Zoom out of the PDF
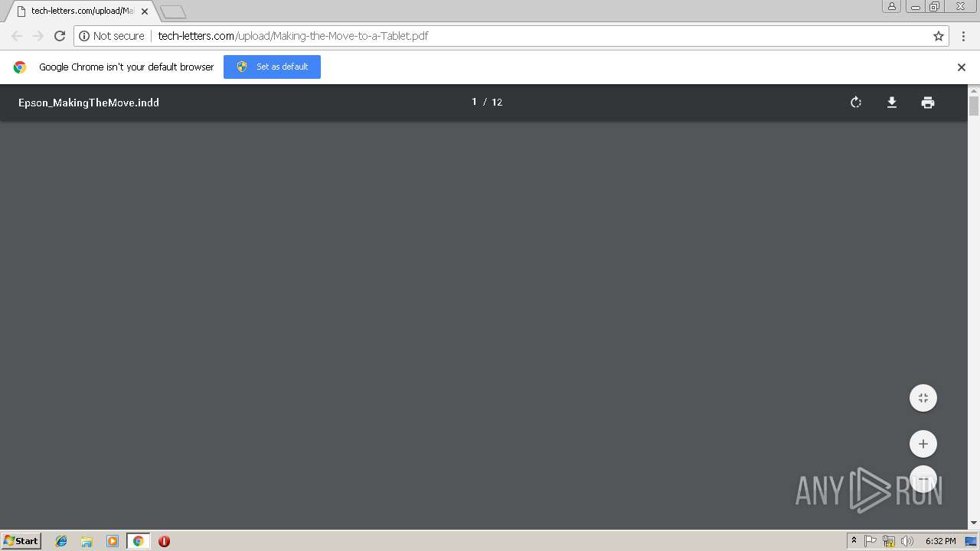The image size is (980, 551). [x=923, y=480]
